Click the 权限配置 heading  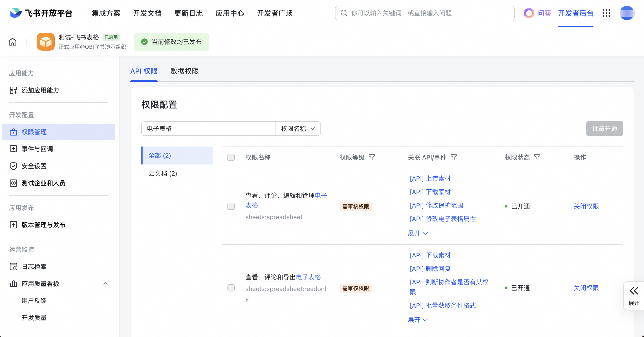pos(159,104)
